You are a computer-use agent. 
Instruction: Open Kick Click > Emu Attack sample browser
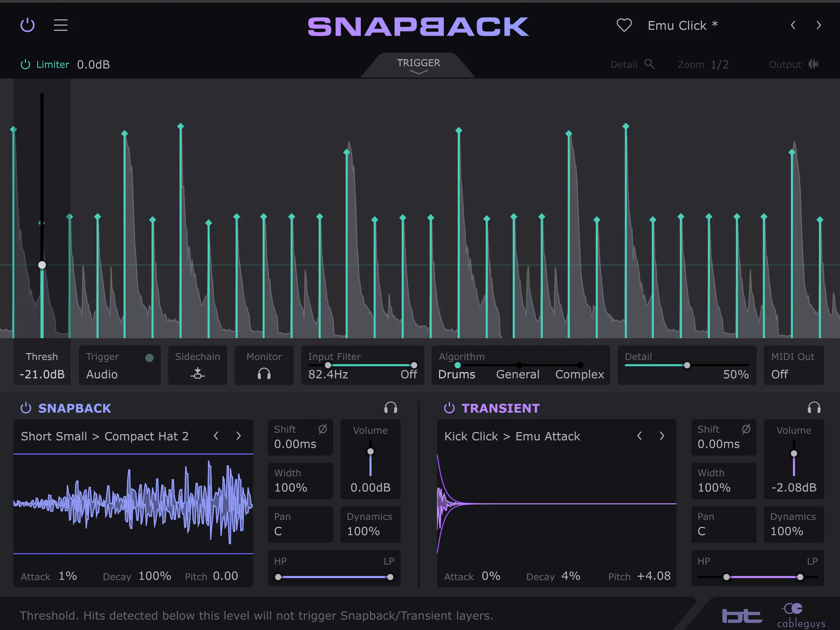tap(512, 436)
